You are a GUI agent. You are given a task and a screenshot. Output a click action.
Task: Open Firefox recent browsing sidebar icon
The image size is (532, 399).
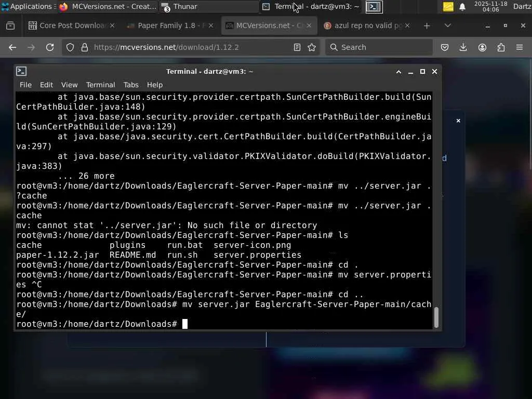10,25
